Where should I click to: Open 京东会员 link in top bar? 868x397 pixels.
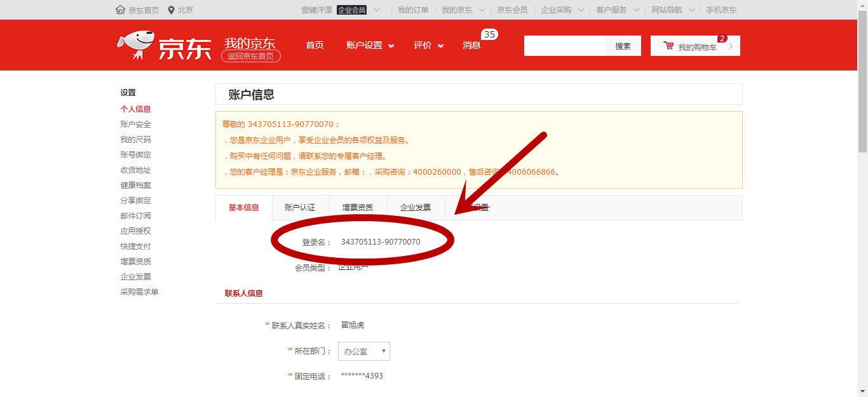coord(512,10)
